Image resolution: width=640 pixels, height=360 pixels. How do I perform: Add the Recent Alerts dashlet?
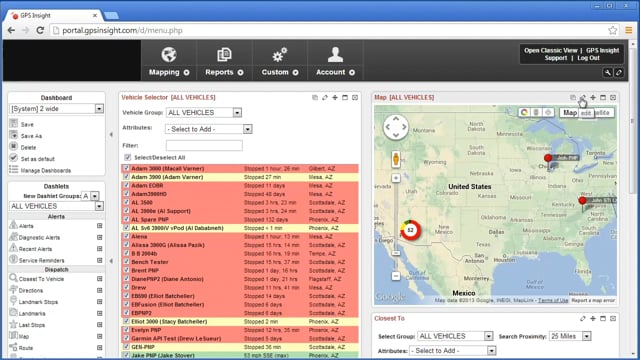point(100,249)
